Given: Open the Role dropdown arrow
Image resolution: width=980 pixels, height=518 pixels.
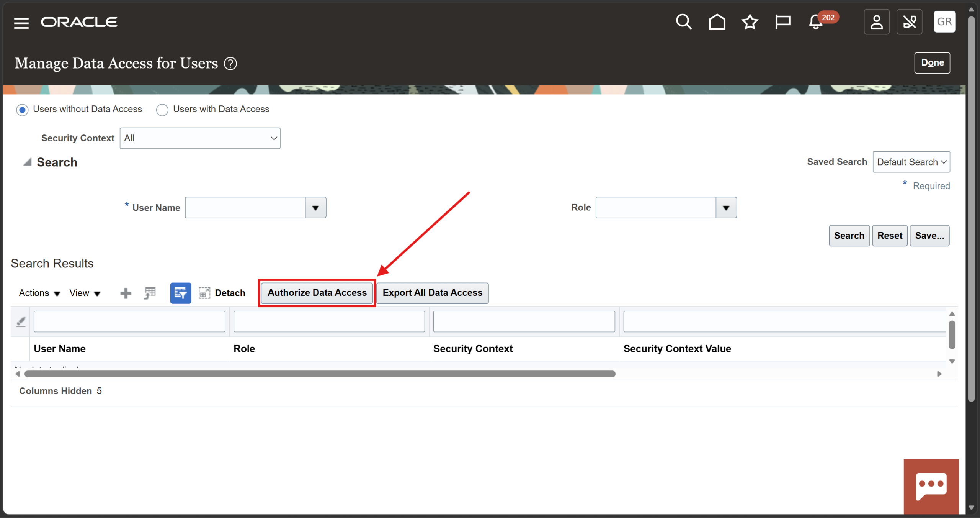Looking at the screenshot, I should click(726, 208).
